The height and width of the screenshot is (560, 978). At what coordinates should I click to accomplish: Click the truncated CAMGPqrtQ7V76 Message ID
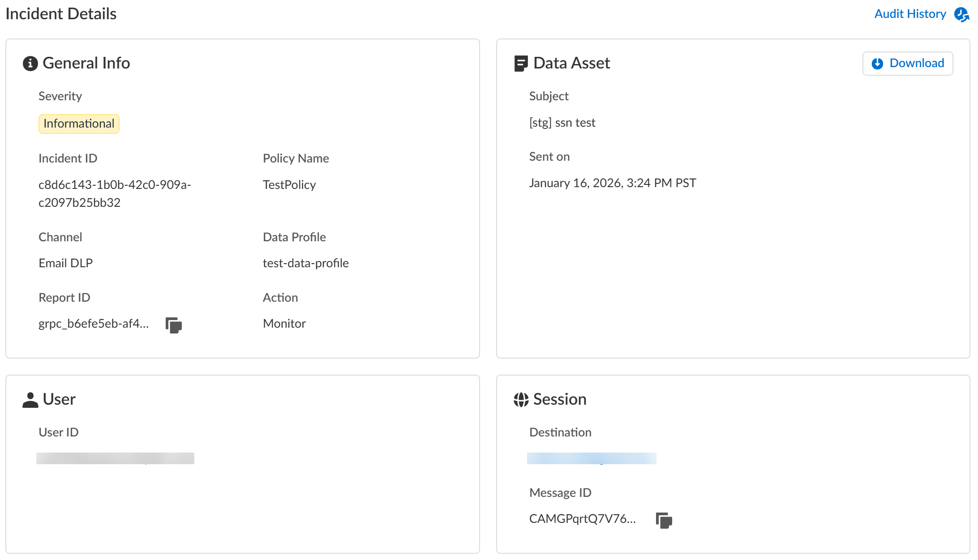[582, 518]
